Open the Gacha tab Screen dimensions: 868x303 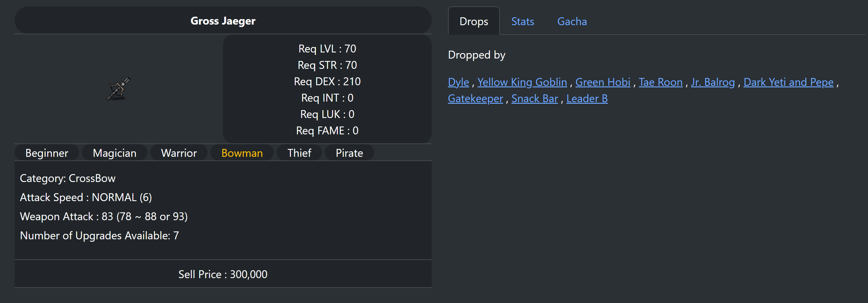[x=572, y=22]
